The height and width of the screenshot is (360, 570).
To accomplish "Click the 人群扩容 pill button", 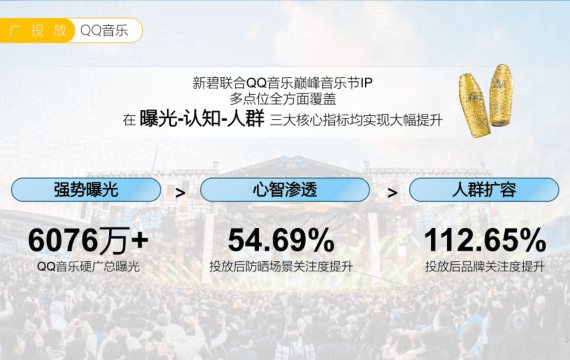I will [484, 190].
